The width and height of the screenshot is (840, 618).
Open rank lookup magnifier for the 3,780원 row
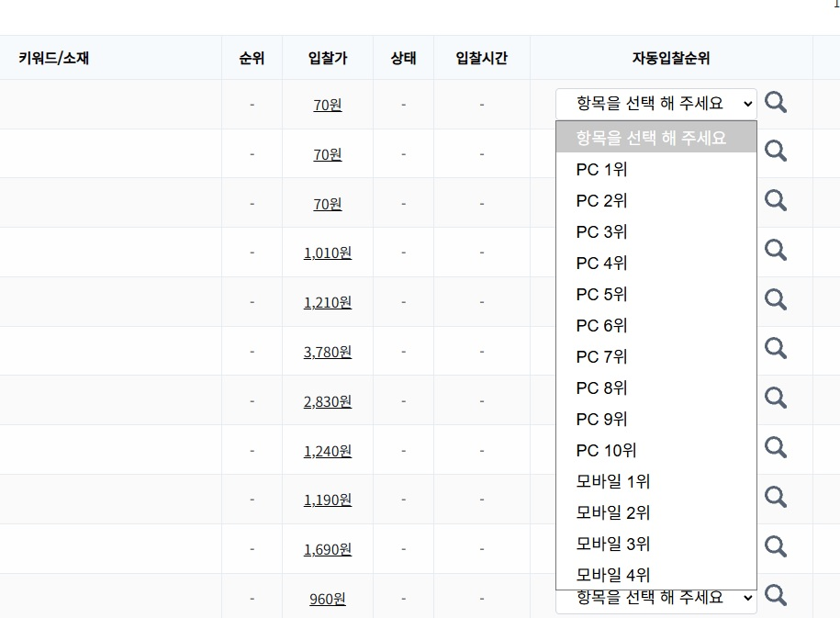776,349
